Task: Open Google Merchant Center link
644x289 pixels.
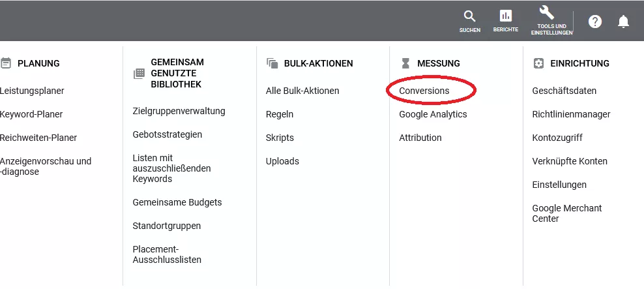Action: pyautogui.click(x=567, y=213)
